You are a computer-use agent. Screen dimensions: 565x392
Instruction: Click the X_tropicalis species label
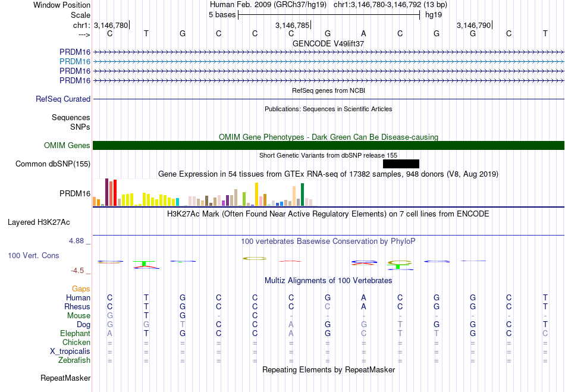click(x=70, y=352)
